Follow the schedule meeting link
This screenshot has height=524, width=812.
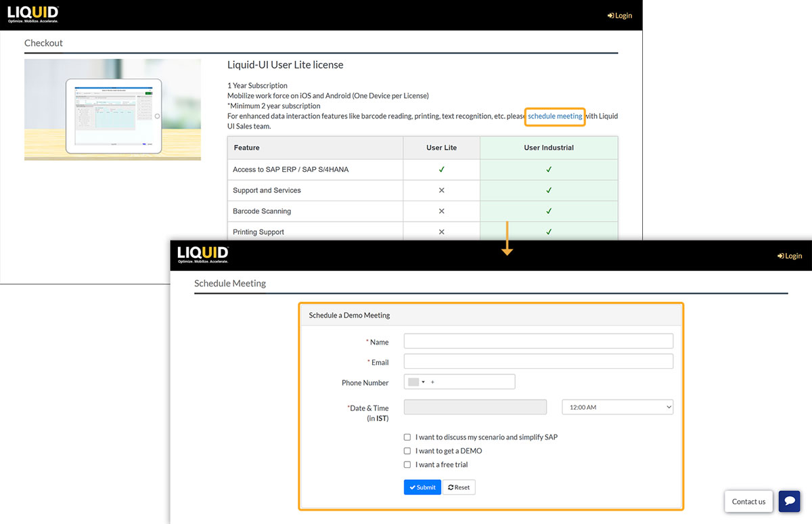click(x=555, y=116)
